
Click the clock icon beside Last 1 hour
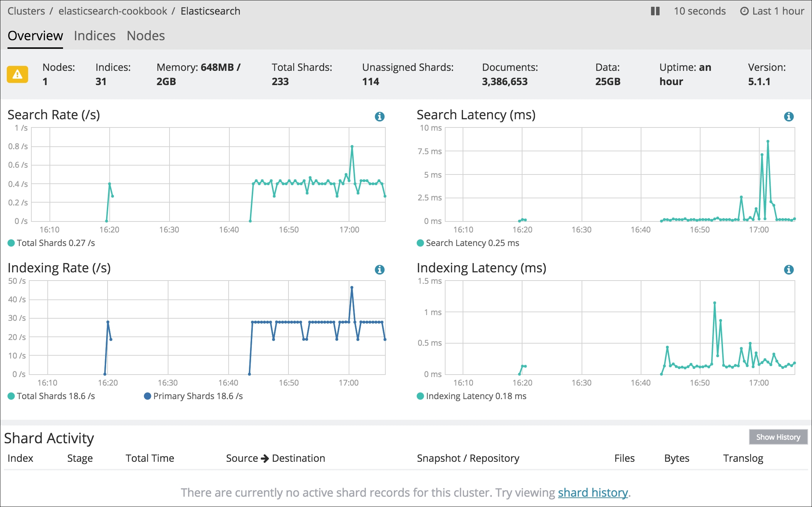pyautogui.click(x=744, y=11)
